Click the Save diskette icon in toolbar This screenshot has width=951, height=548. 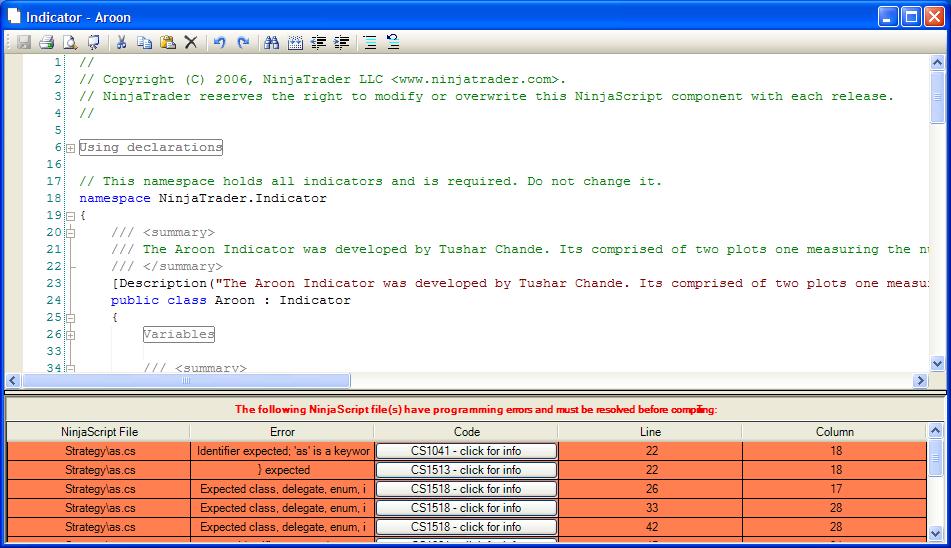point(24,42)
